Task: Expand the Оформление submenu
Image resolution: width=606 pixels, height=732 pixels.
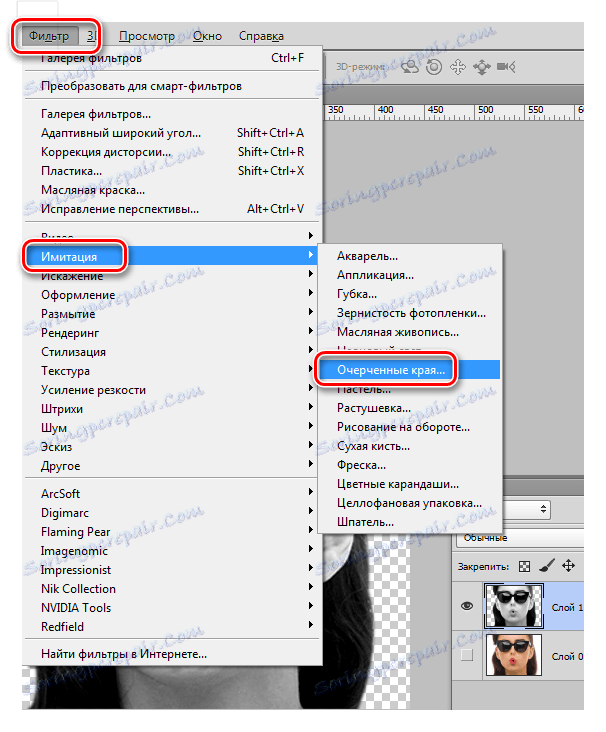Action: 172,295
